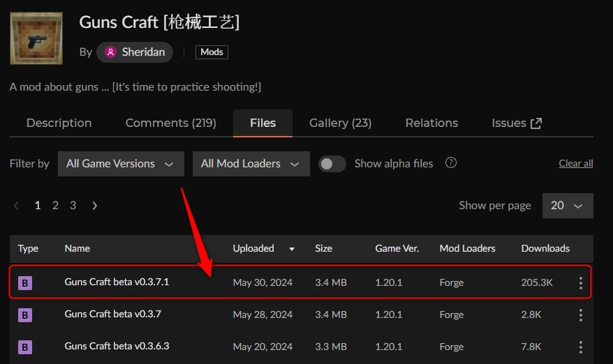The image size is (613, 364).
Task: Switch to the Description tab
Action: (59, 123)
